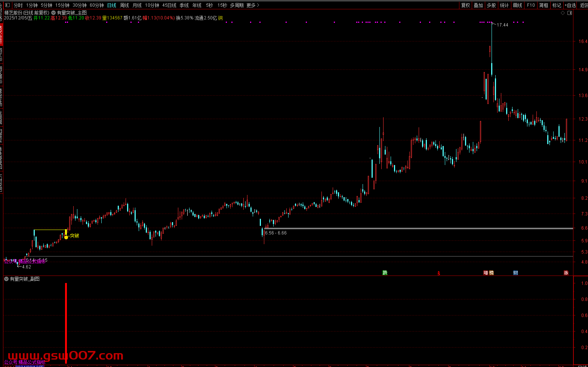Click the 复权 button
The image size is (588, 367).
(x=465, y=5)
